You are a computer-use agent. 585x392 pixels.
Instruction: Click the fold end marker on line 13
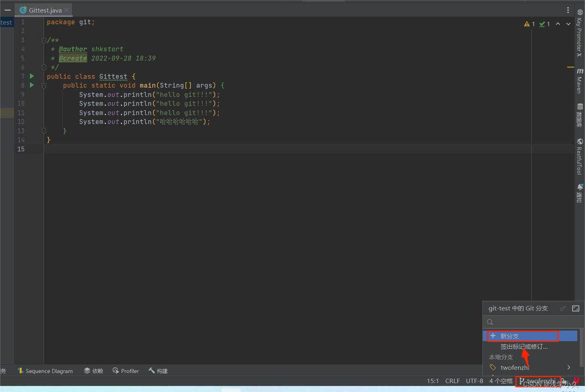44,131
